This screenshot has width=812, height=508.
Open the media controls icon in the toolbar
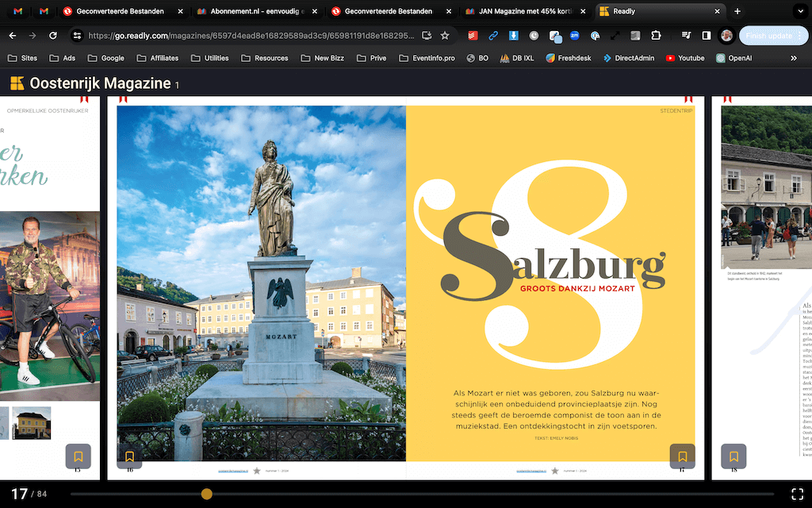click(686, 36)
